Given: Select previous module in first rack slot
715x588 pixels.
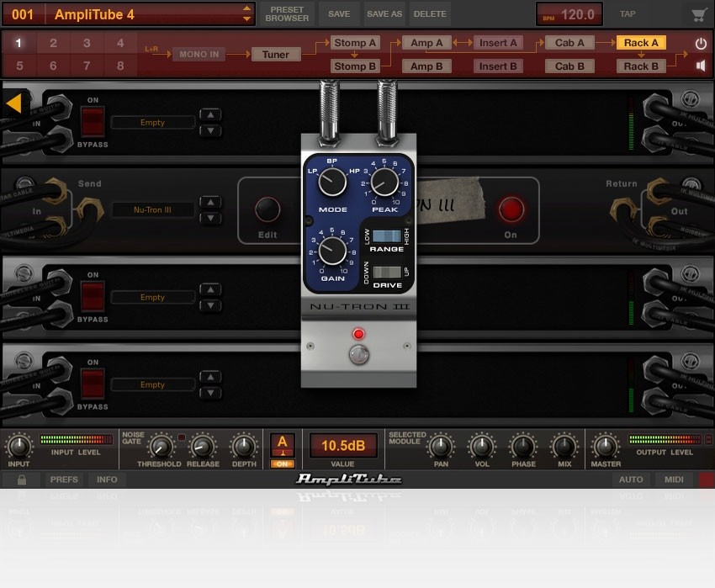Looking at the screenshot, I should click(210, 114).
